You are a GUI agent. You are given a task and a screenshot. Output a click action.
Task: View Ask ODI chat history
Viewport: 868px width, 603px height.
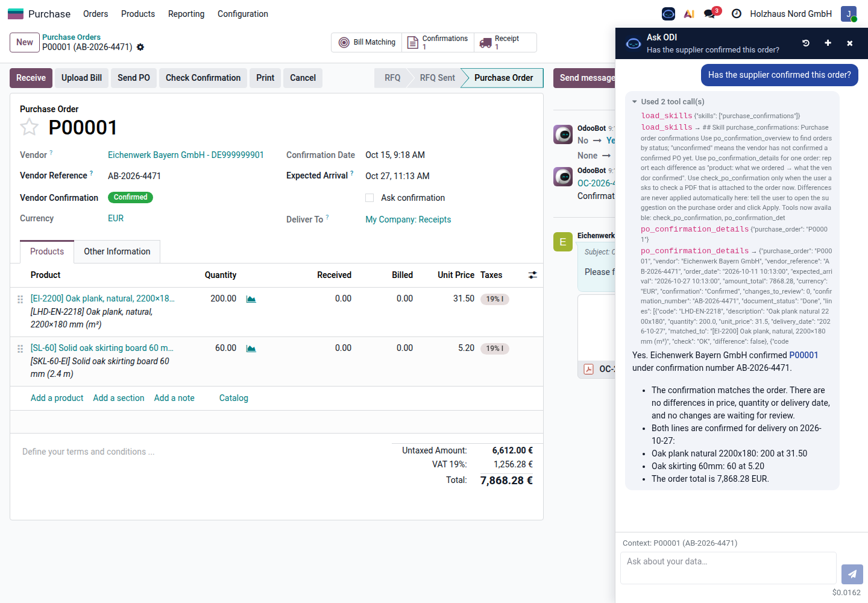pyautogui.click(x=806, y=43)
